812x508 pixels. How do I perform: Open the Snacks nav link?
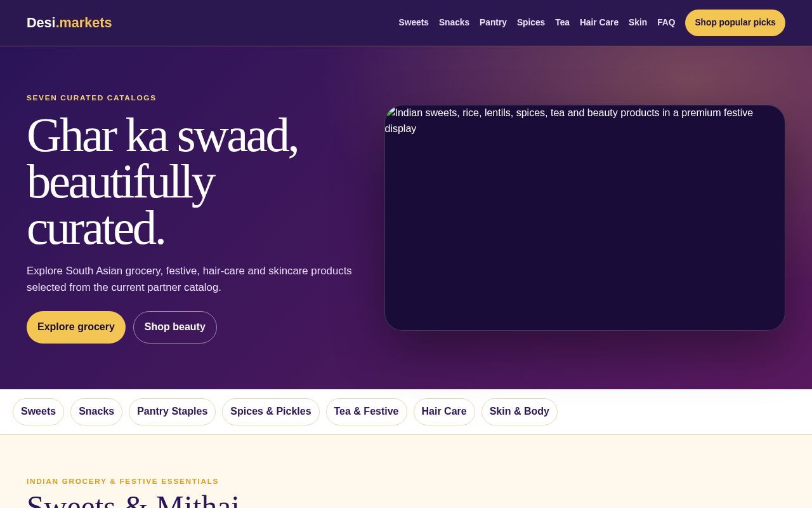point(454,22)
